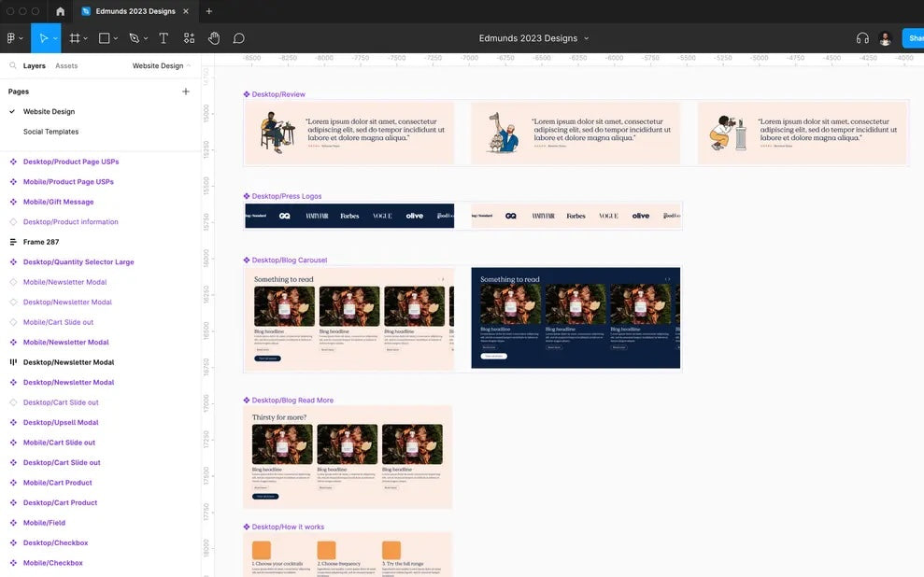Expand the Website Design page dropdown
924x577 pixels.
click(x=162, y=66)
